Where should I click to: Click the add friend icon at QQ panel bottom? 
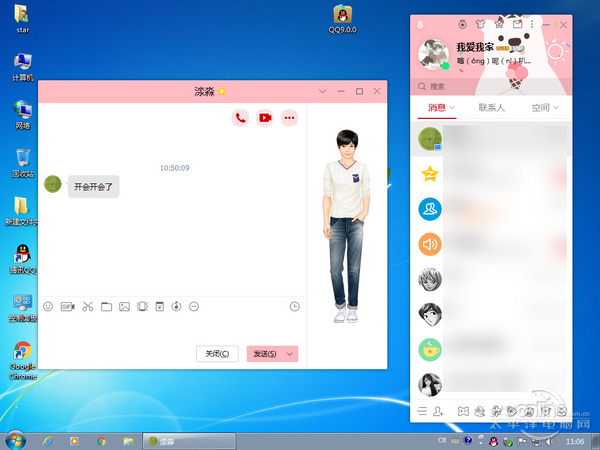[438, 411]
